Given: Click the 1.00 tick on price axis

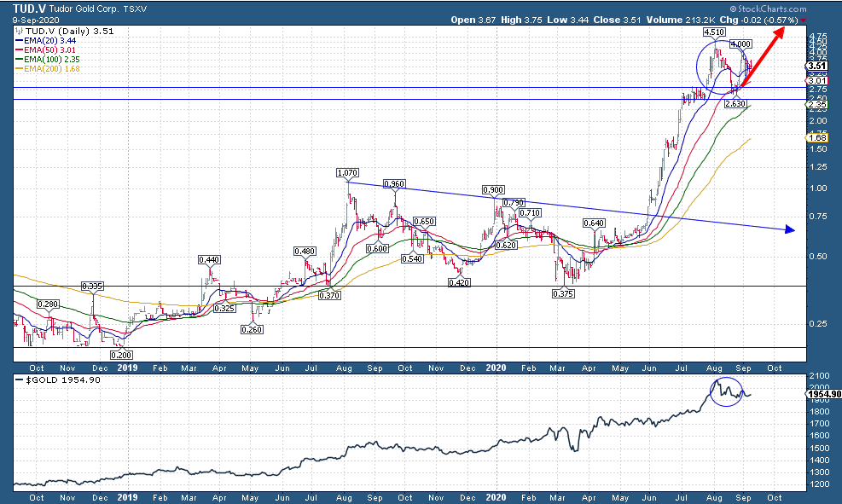Looking at the screenshot, I should coord(818,188).
